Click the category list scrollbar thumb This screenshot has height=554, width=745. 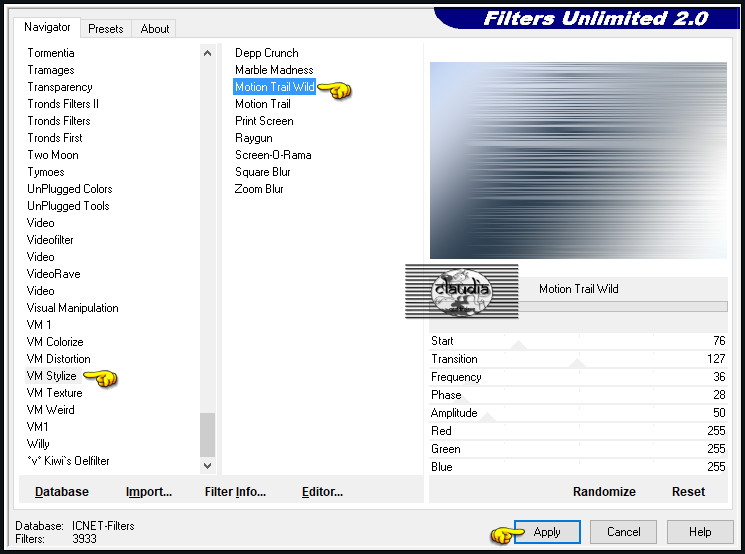point(208,434)
